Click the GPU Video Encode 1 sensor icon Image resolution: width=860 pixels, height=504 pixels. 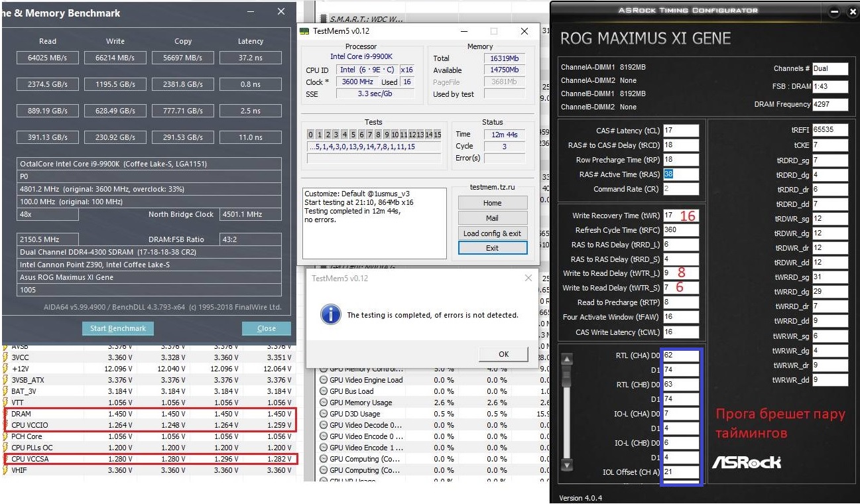324,448
